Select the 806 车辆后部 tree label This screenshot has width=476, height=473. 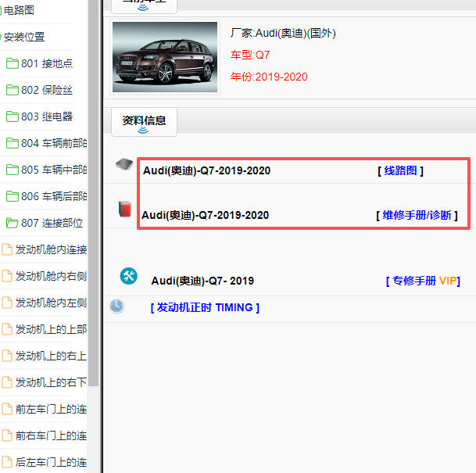point(54,196)
